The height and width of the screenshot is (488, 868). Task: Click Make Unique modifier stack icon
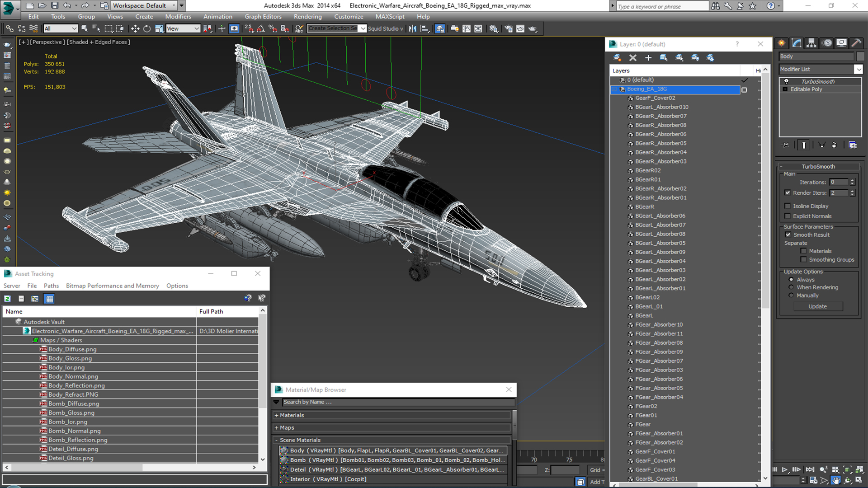coord(822,145)
